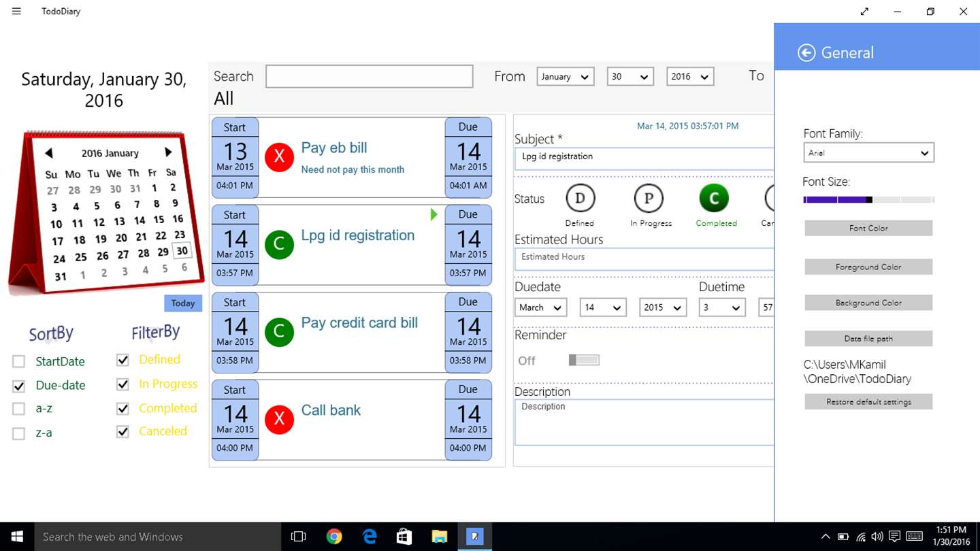The width and height of the screenshot is (980, 551).
Task: Open the hamburger menu
Action: pyautogui.click(x=16, y=12)
